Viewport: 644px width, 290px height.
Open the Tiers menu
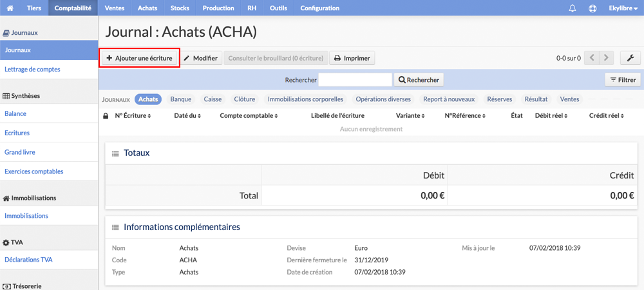coord(34,8)
